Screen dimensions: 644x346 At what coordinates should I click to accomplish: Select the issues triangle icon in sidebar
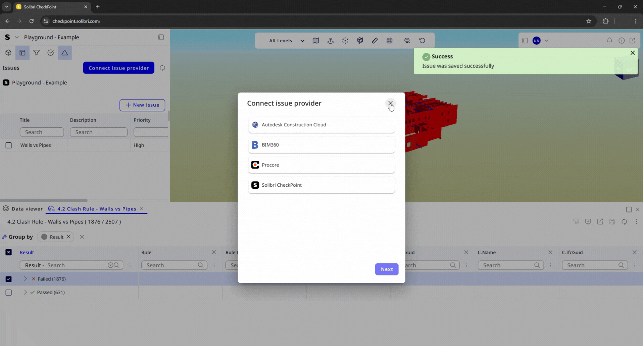pos(64,53)
